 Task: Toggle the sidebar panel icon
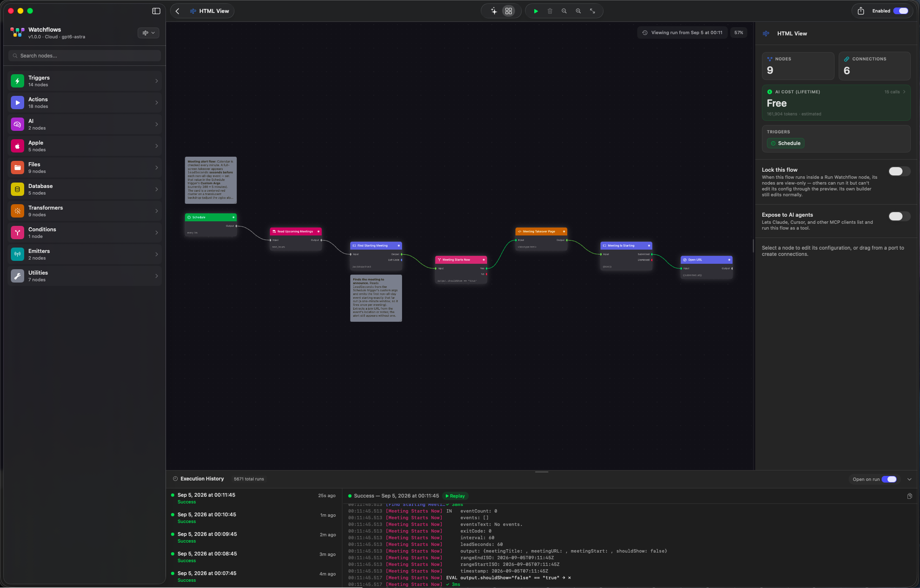(156, 11)
